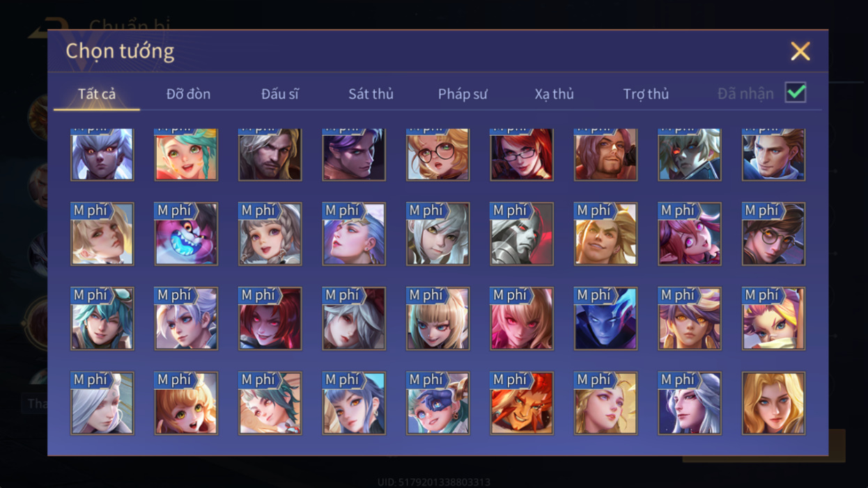Choose the red-haired woman with glasses portrait

click(x=522, y=155)
